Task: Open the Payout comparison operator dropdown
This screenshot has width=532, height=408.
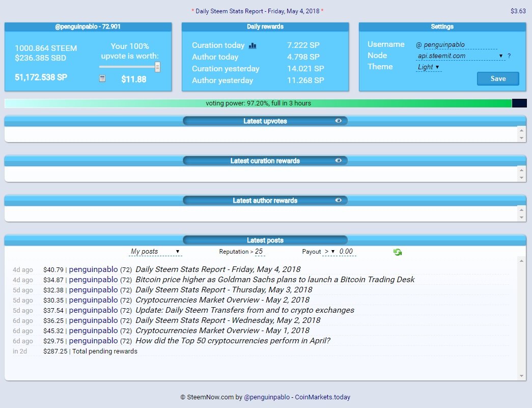Action: click(329, 252)
